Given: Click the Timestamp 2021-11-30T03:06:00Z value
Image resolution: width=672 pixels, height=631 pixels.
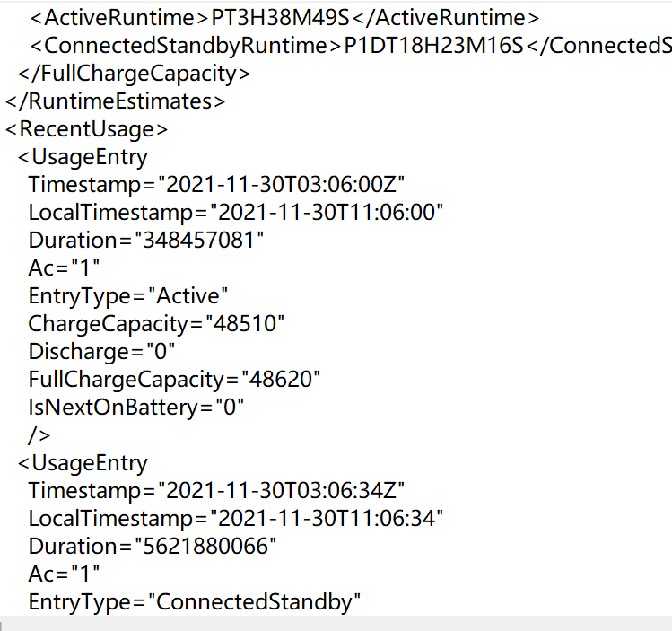Looking at the screenshot, I should (282, 185).
